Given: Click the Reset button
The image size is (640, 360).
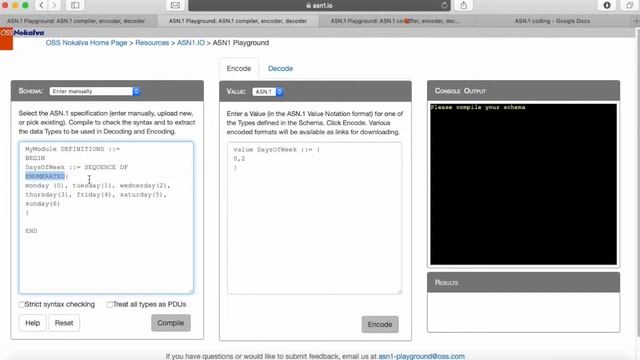Looking at the screenshot, I should coord(64,323).
